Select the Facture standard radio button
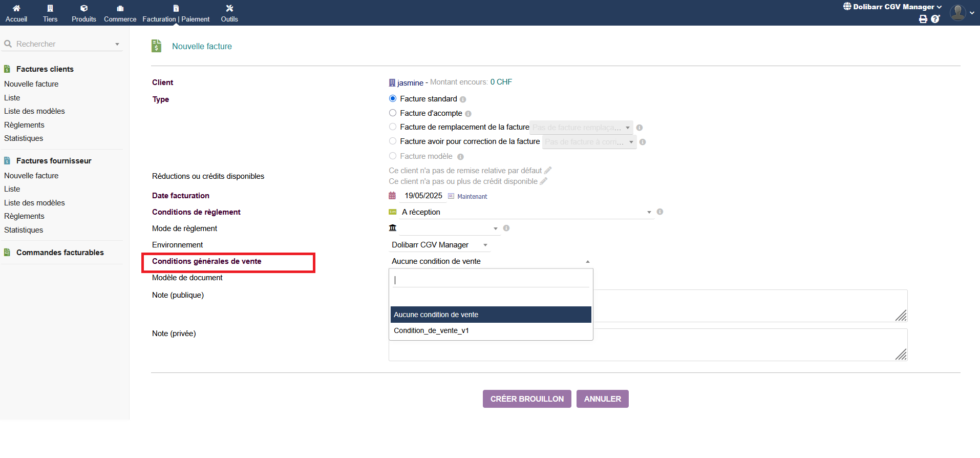This screenshot has height=458, width=980. pos(393,98)
